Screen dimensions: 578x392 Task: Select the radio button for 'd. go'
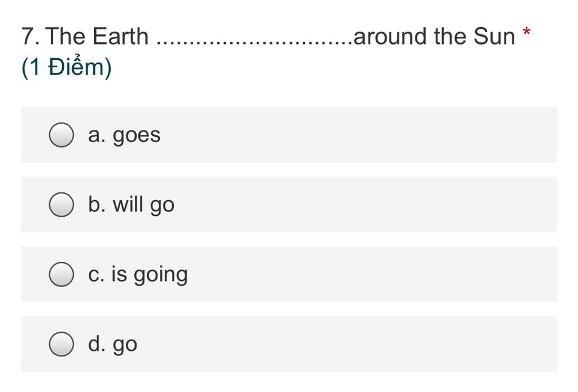coord(61,343)
